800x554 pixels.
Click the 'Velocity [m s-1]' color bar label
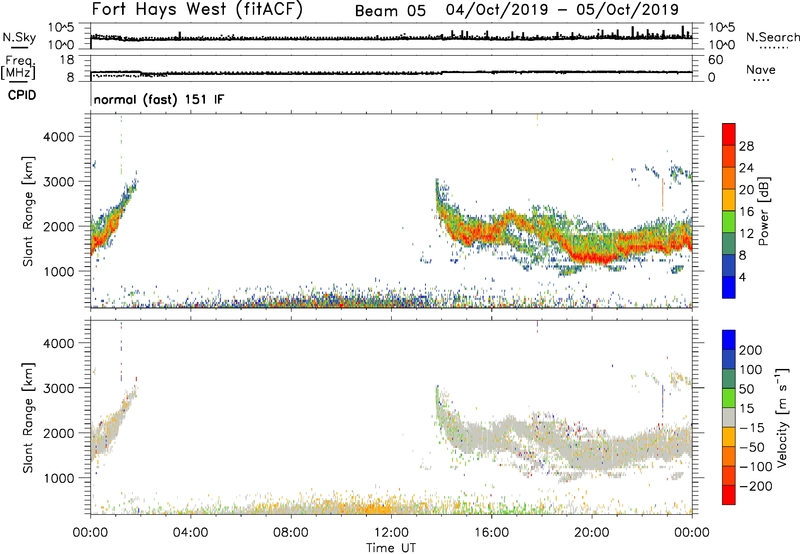(x=782, y=417)
